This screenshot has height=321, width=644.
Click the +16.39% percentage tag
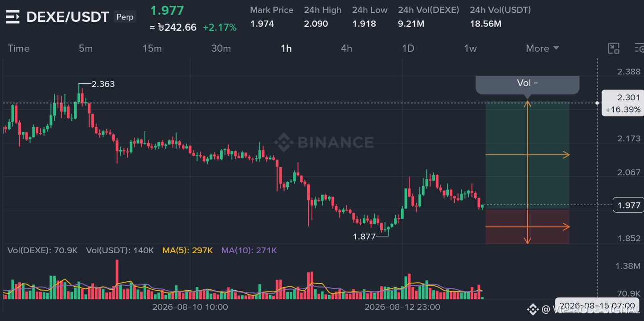(x=623, y=109)
